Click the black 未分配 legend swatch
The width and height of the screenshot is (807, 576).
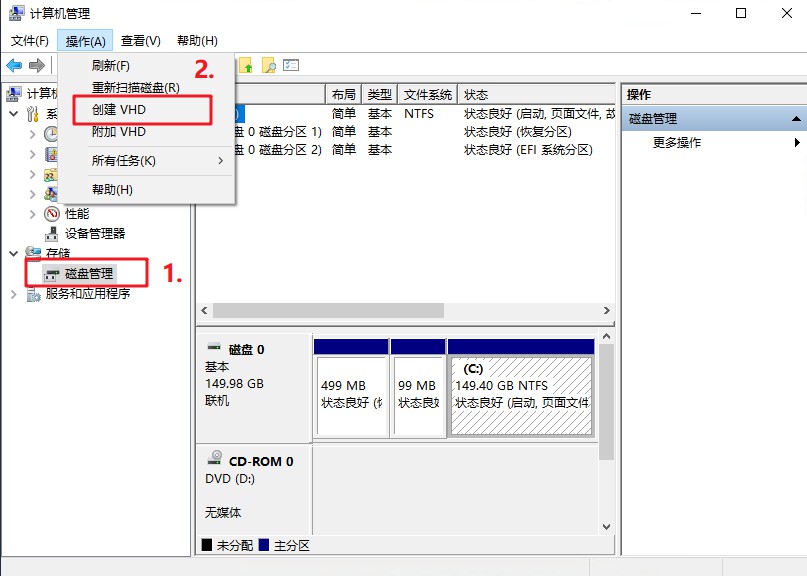coord(207,545)
